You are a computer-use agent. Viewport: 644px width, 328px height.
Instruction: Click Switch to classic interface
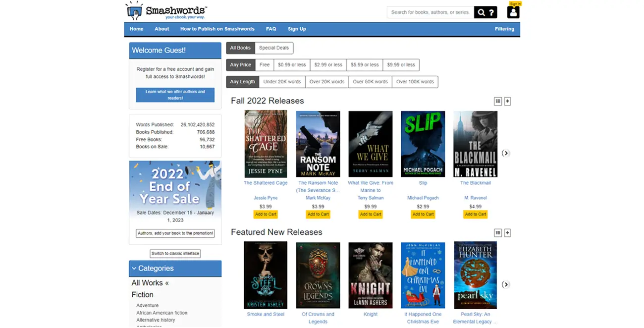[x=175, y=253]
